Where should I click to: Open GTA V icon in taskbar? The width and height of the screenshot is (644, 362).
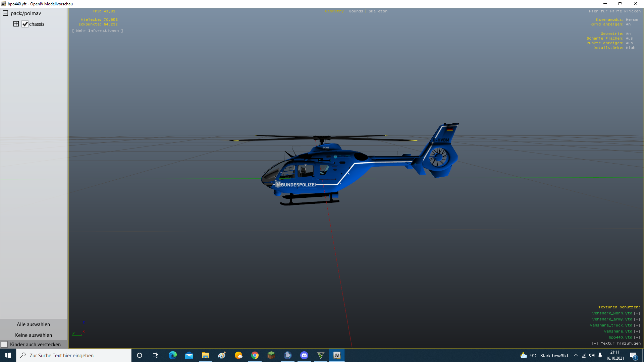coord(321,355)
